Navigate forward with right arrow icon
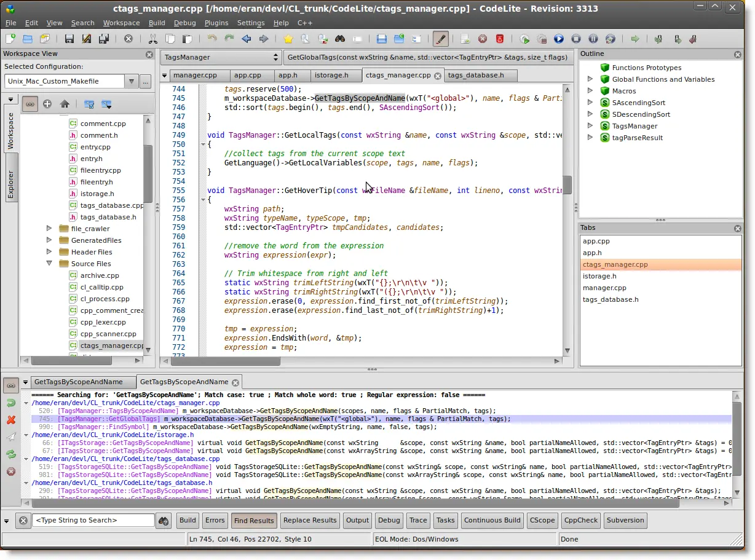The width and height of the screenshot is (755, 560). 264,39
